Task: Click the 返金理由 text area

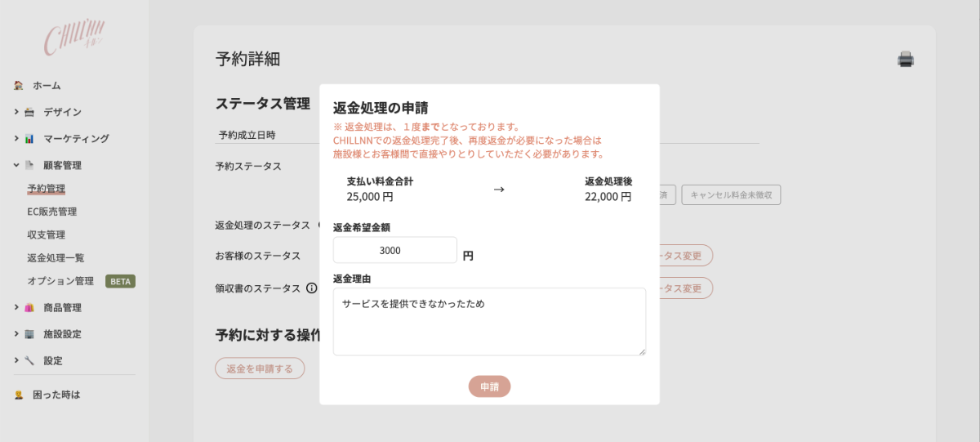Action: pyautogui.click(x=489, y=321)
